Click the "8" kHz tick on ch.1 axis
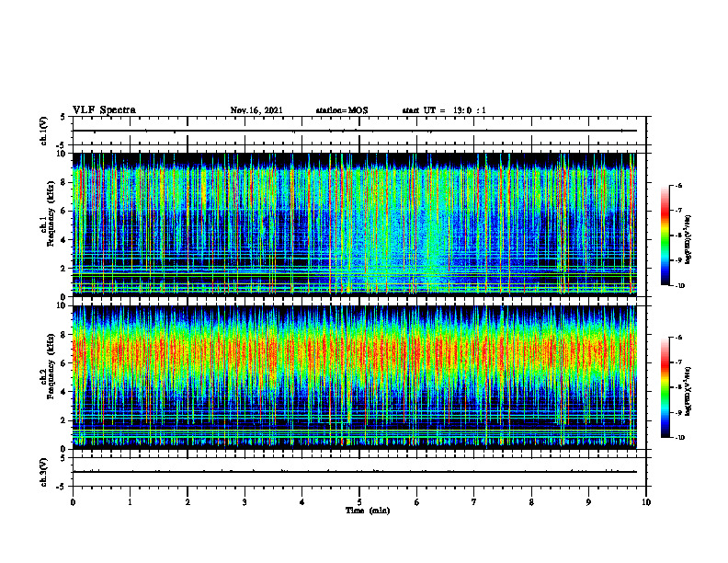Screen dimensions: 728x563 [64, 182]
